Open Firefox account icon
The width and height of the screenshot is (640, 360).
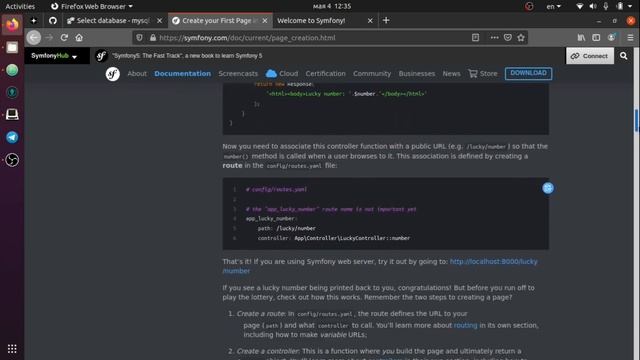(x=611, y=38)
